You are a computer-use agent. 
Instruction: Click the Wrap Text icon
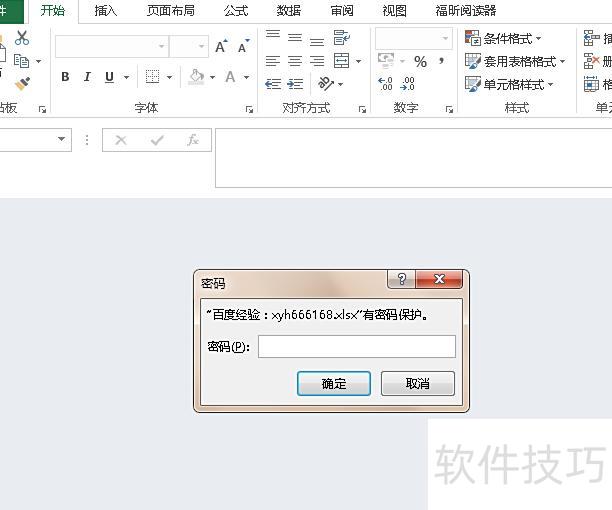pyautogui.click(x=342, y=38)
